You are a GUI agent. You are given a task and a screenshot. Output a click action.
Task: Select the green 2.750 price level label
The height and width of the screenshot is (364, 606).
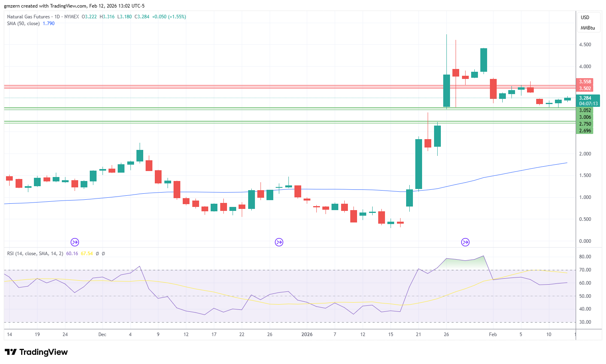[x=585, y=124]
